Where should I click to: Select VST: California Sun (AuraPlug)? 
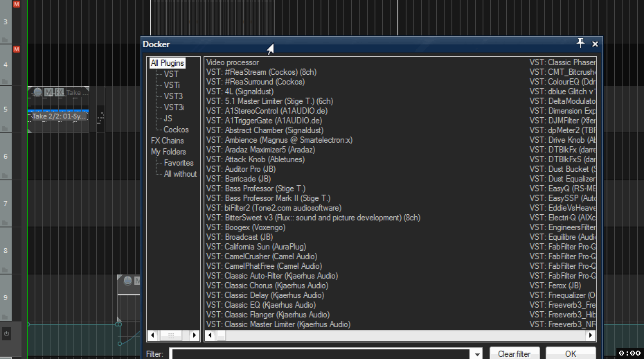click(x=256, y=247)
